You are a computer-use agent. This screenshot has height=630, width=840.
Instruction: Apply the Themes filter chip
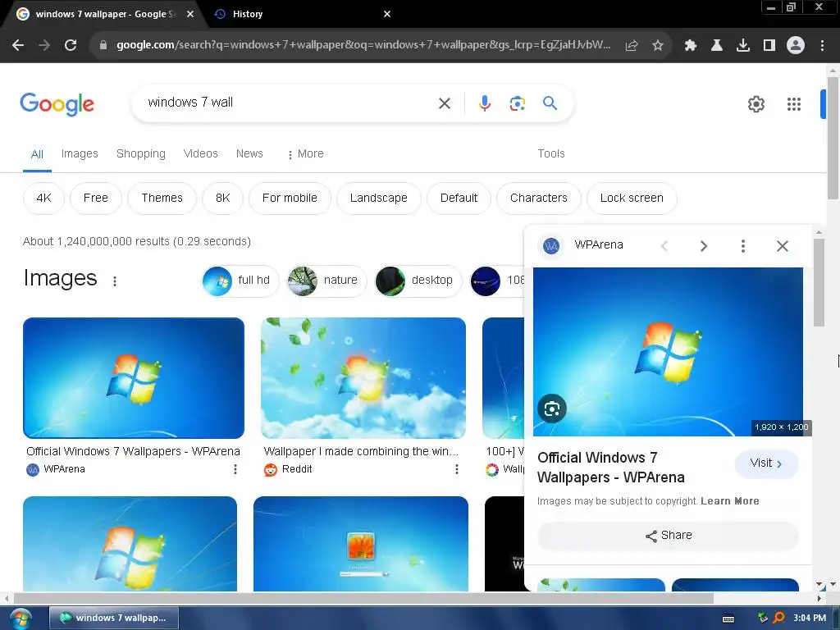(x=162, y=199)
